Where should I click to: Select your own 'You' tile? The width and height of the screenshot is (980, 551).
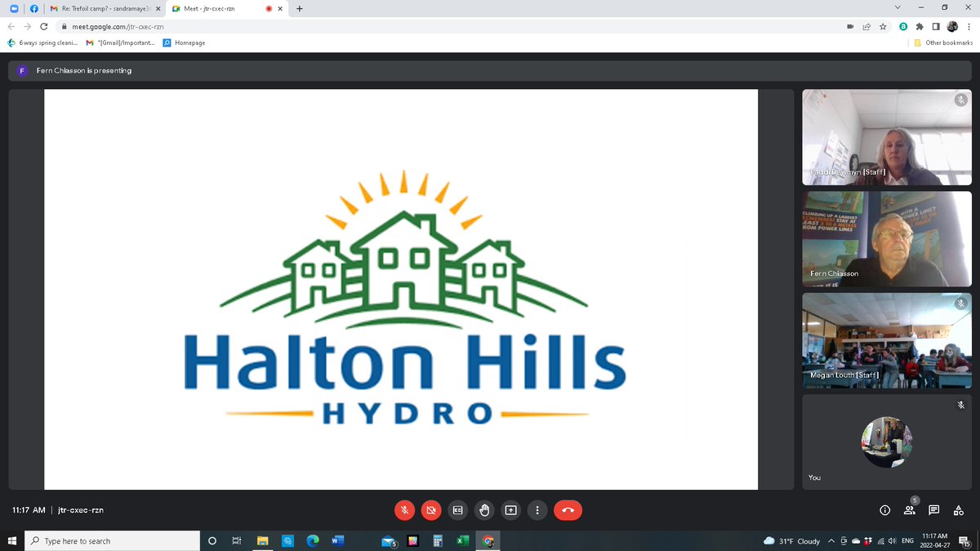887,442
